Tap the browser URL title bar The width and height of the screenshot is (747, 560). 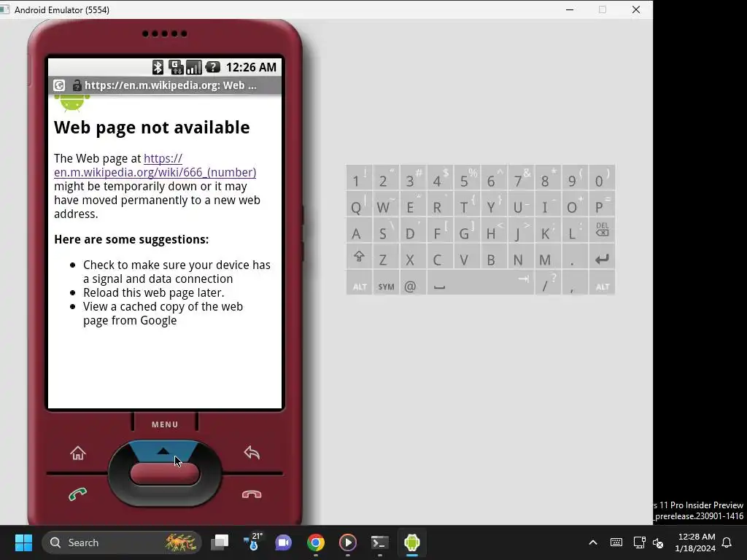click(x=165, y=85)
